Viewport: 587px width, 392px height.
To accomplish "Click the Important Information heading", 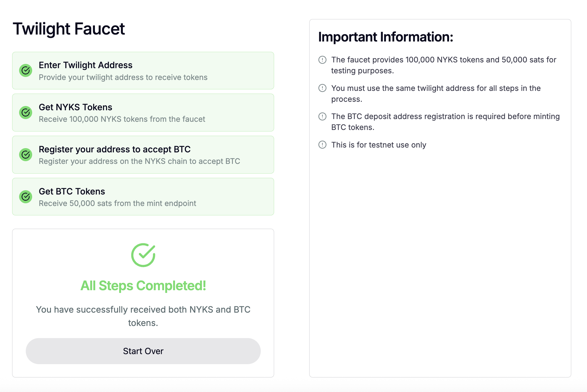I will [x=385, y=37].
